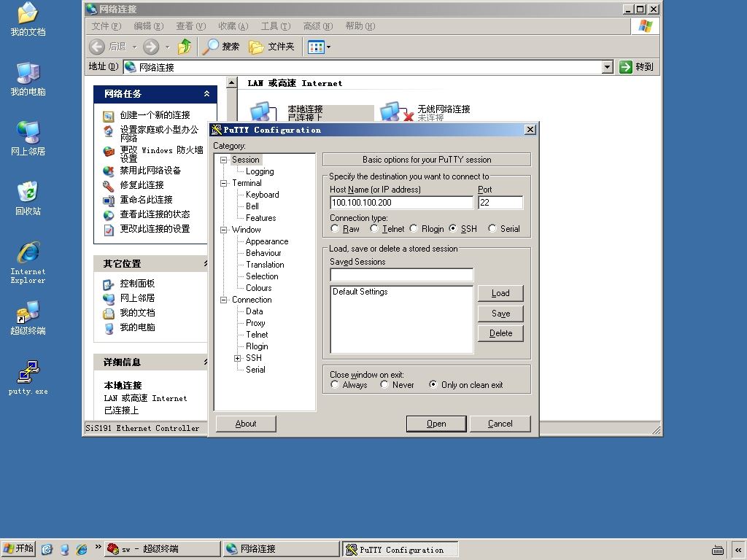Open the address bar dropdown arrow
Viewport: 747px width, 560px height.
click(608, 67)
